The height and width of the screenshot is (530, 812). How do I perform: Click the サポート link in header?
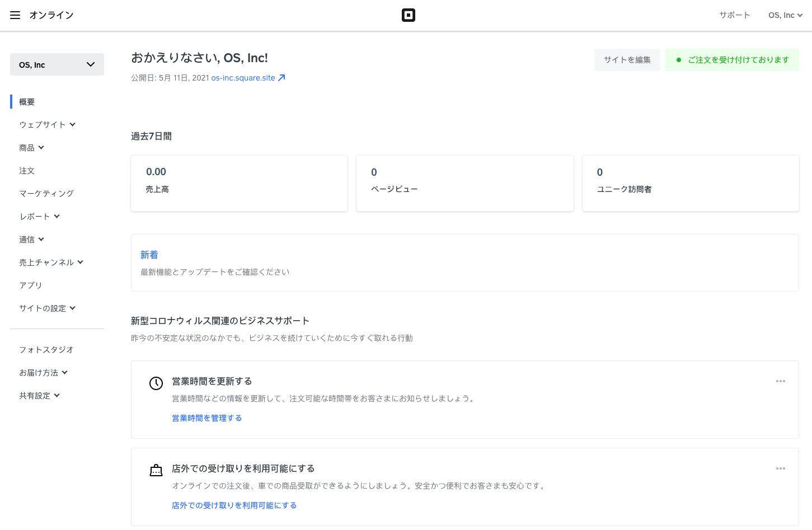[x=735, y=15]
